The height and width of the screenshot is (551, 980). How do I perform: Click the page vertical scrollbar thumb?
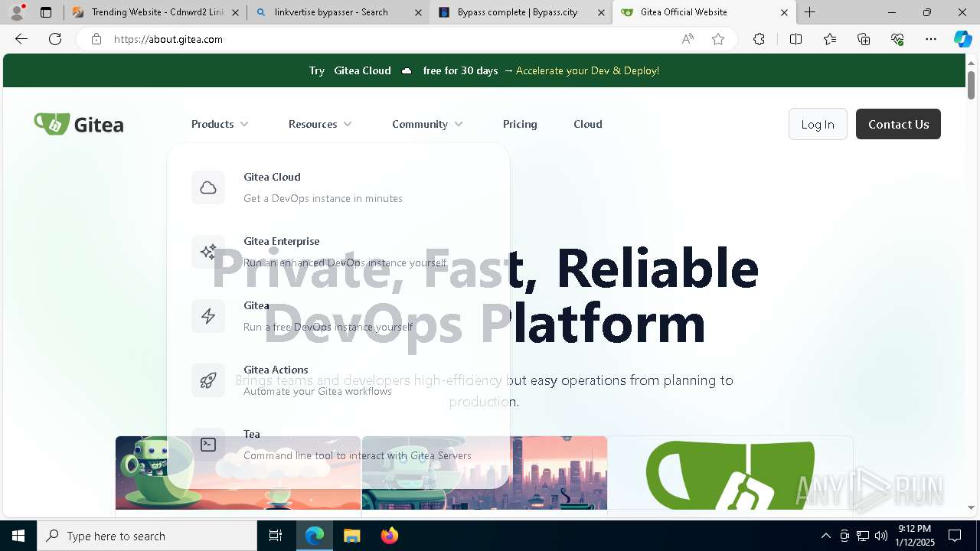(x=971, y=85)
